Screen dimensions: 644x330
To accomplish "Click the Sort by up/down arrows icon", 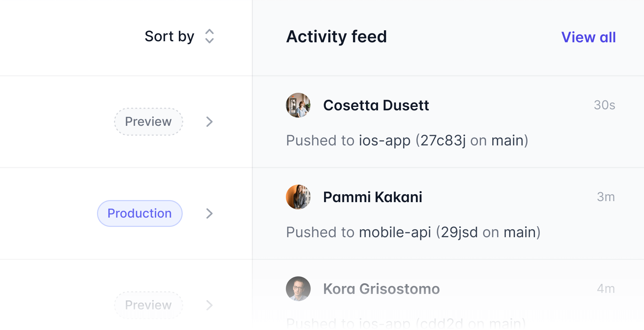I will pyautogui.click(x=209, y=36).
